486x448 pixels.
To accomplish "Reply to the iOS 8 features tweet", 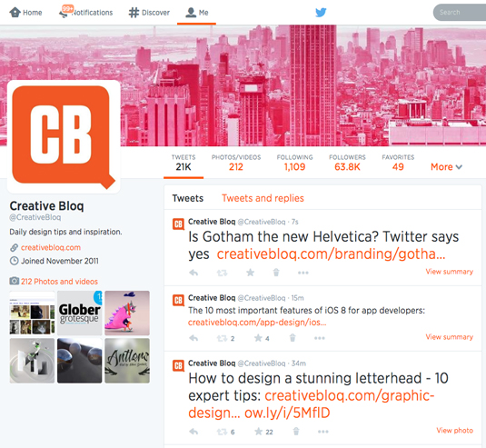I will [193, 338].
